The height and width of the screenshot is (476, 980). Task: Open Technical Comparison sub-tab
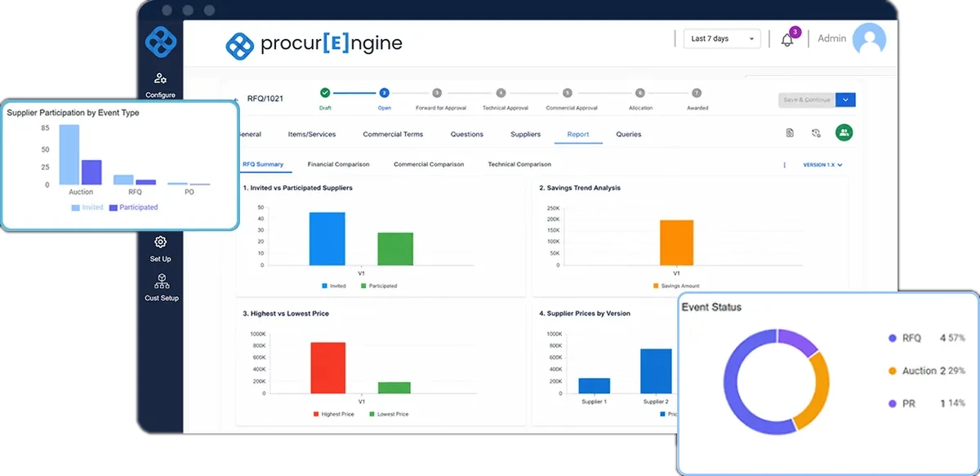(519, 164)
